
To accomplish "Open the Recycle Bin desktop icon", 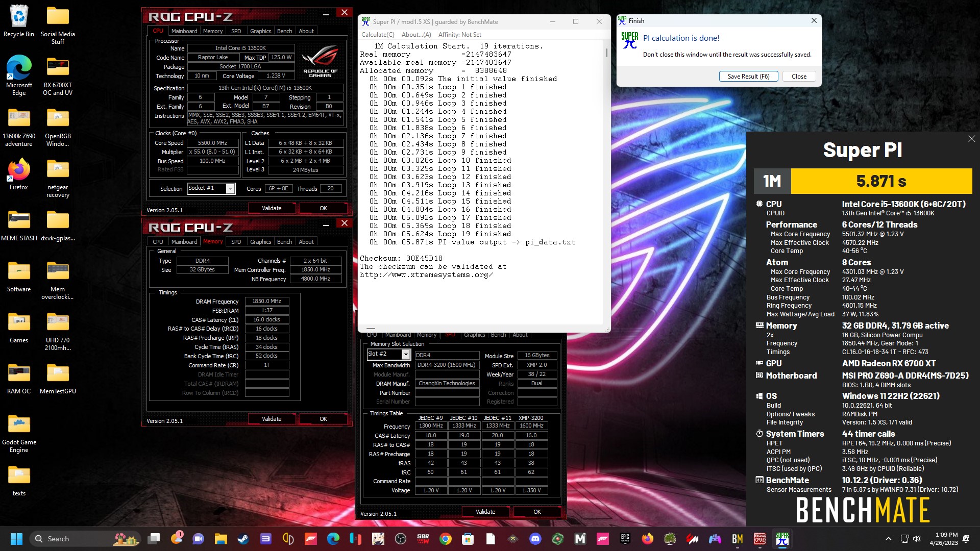I will pyautogui.click(x=19, y=21).
